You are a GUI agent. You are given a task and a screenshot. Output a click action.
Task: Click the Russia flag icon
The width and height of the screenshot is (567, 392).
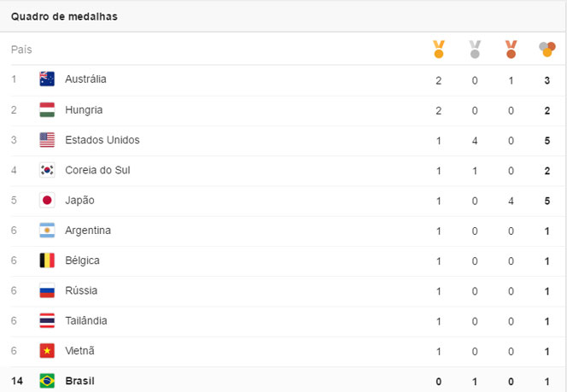(x=47, y=291)
